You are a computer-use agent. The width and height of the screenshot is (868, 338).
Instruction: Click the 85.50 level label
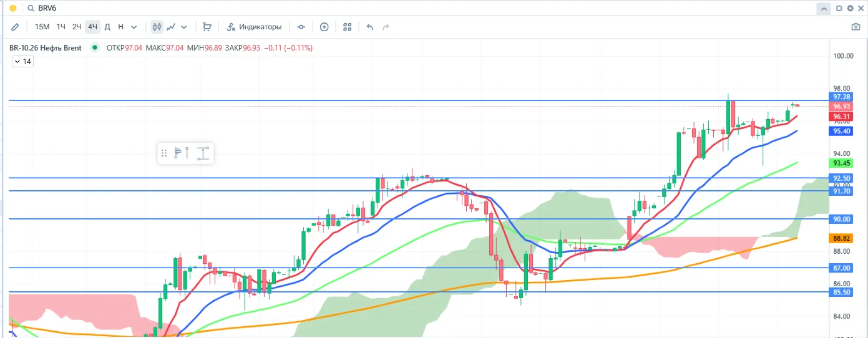coord(842,292)
